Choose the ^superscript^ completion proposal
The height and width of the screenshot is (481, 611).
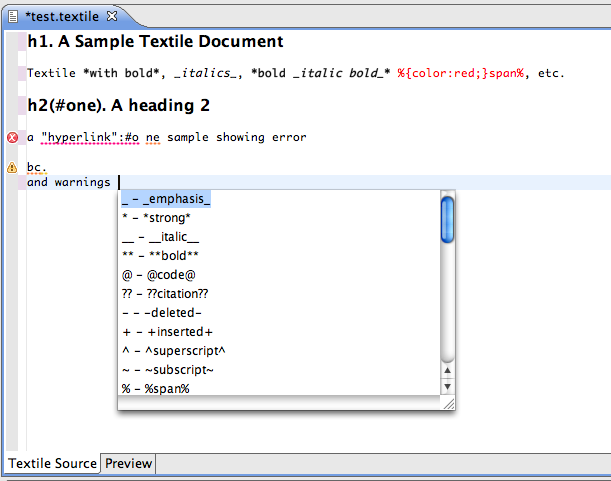pos(279,351)
